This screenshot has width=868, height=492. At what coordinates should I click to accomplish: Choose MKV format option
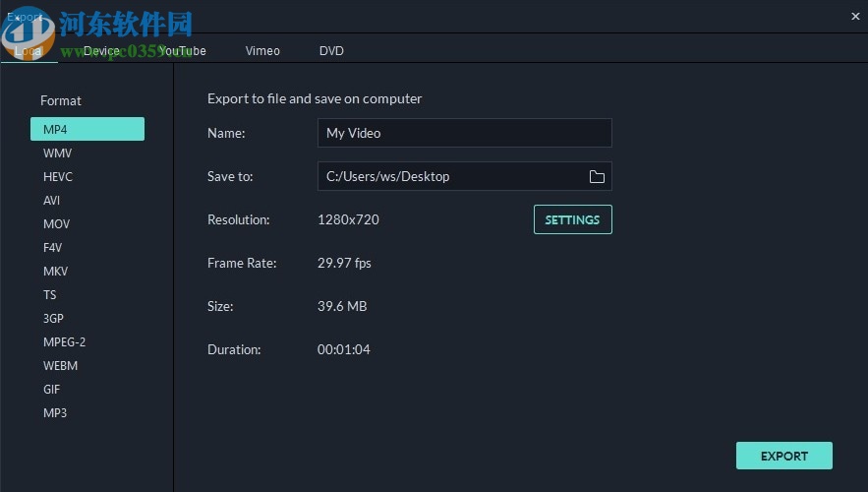tap(55, 271)
